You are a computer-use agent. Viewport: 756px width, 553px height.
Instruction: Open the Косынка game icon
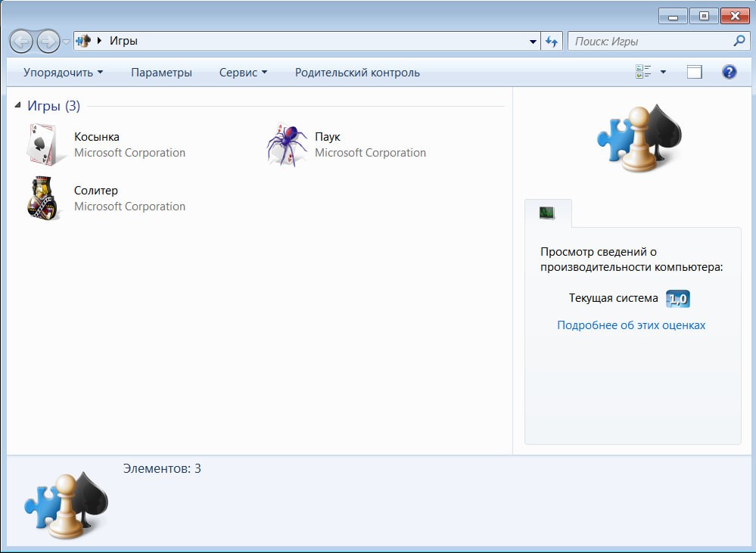(x=44, y=144)
